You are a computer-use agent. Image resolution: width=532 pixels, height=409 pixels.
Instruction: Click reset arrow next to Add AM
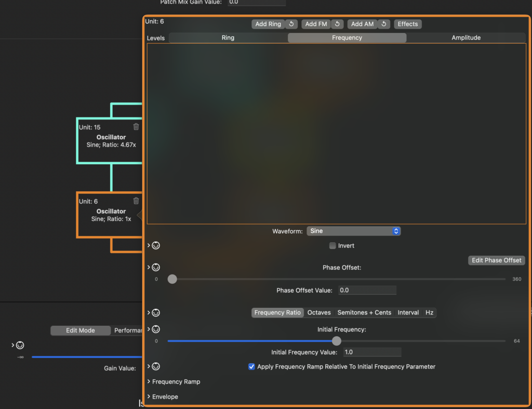pyautogui.click(x=384, y=24)
